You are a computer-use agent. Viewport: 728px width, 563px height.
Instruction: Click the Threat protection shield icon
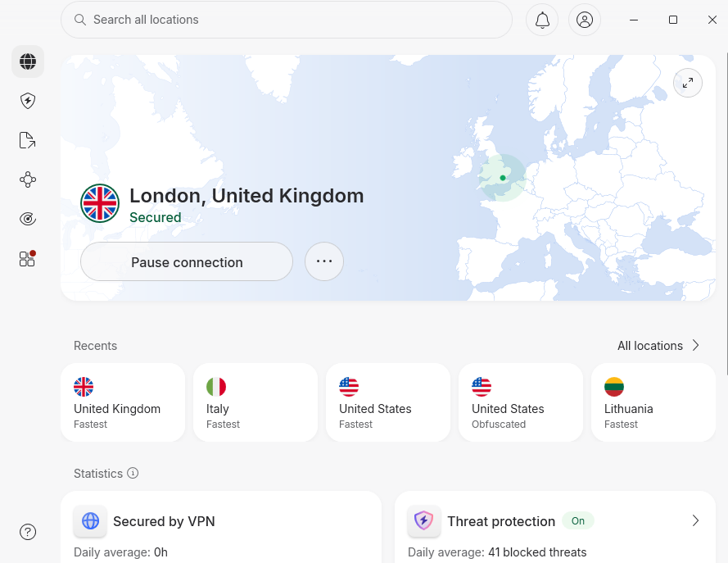[424, 521]
